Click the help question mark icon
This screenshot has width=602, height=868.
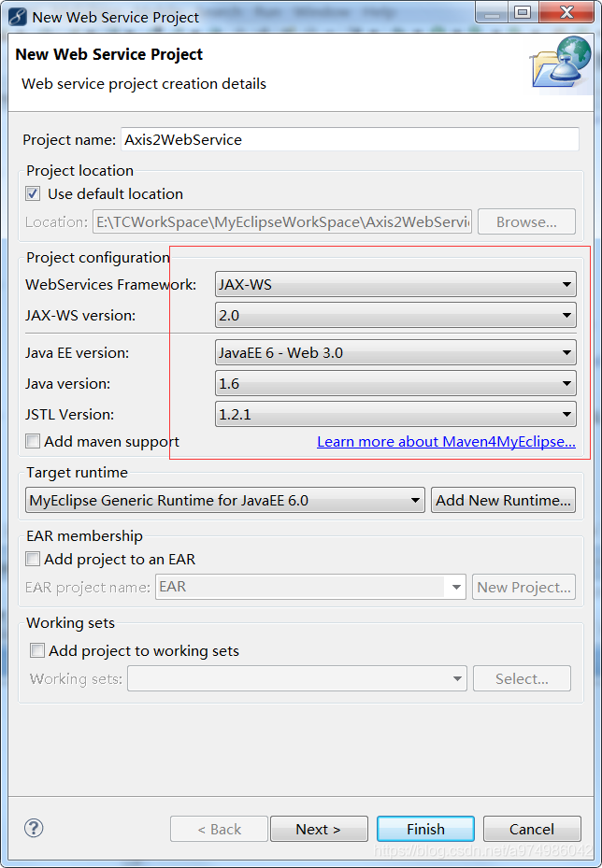click(x=34, y=828)
